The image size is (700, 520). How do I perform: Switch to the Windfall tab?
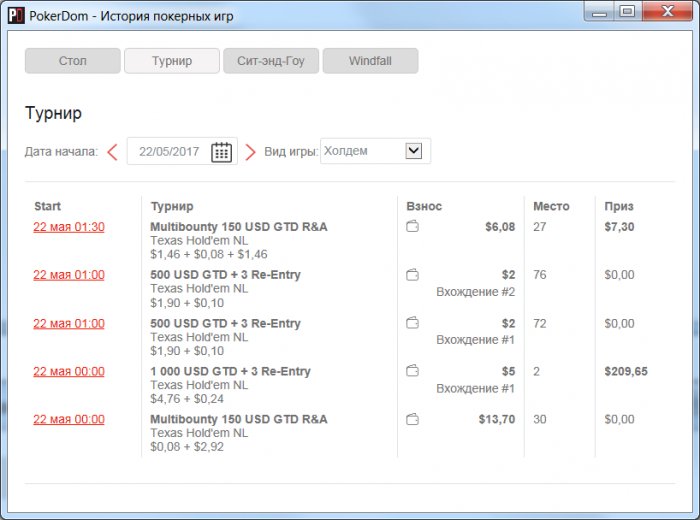pos(371,61)
